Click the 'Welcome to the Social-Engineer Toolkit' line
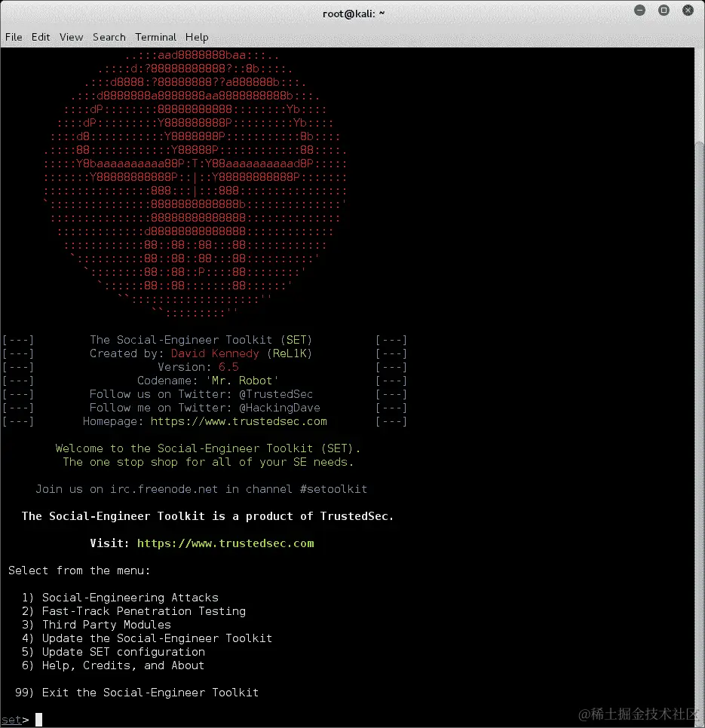This screenshot has width=705, height=728. coord(207,448)
